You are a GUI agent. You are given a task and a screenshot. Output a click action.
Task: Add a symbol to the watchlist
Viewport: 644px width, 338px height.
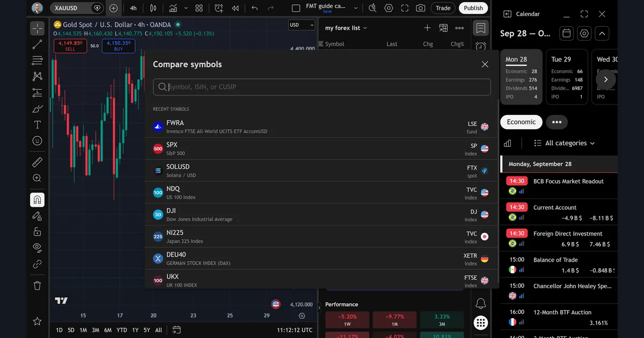[427, 28]
